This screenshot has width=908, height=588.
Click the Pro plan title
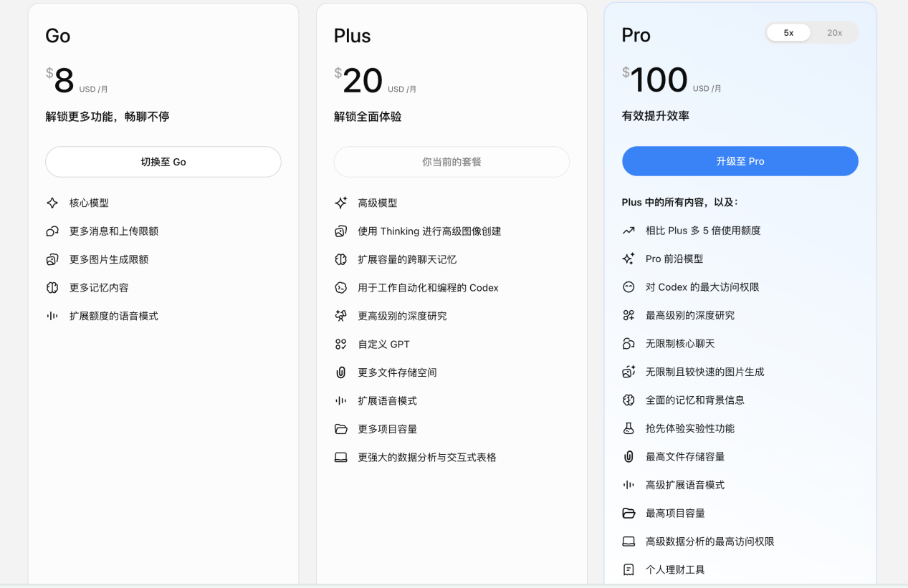click(636, 35)
